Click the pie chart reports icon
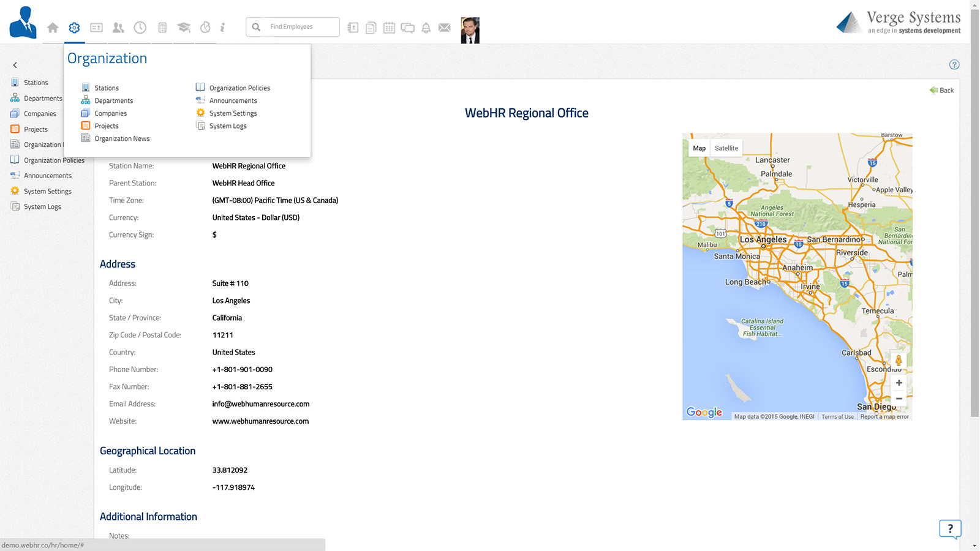980x551 pixels. tap(205, 28)
